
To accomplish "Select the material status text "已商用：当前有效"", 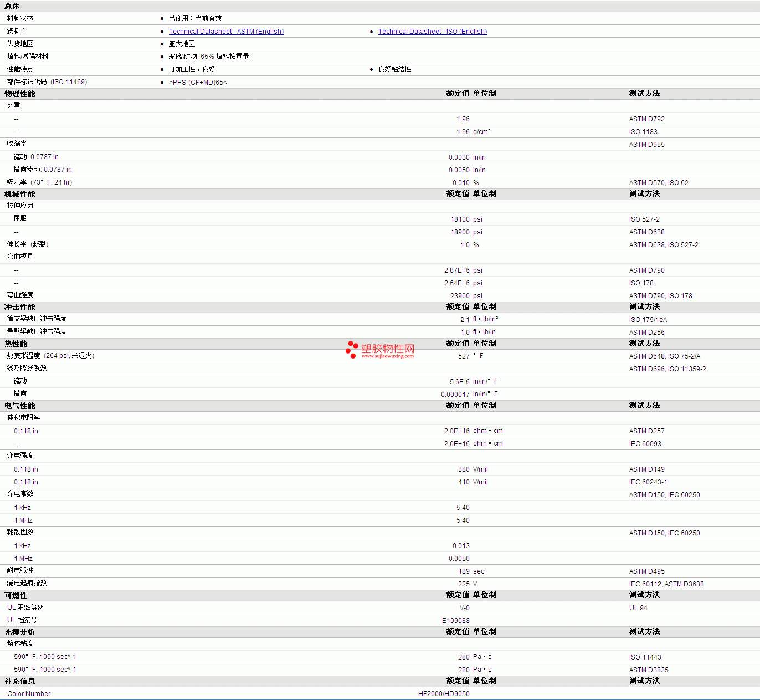I will click(196, 18).
